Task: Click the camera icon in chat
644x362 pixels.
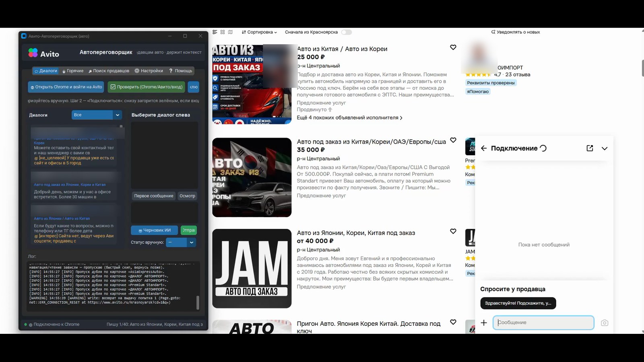Action: (605, 323)
